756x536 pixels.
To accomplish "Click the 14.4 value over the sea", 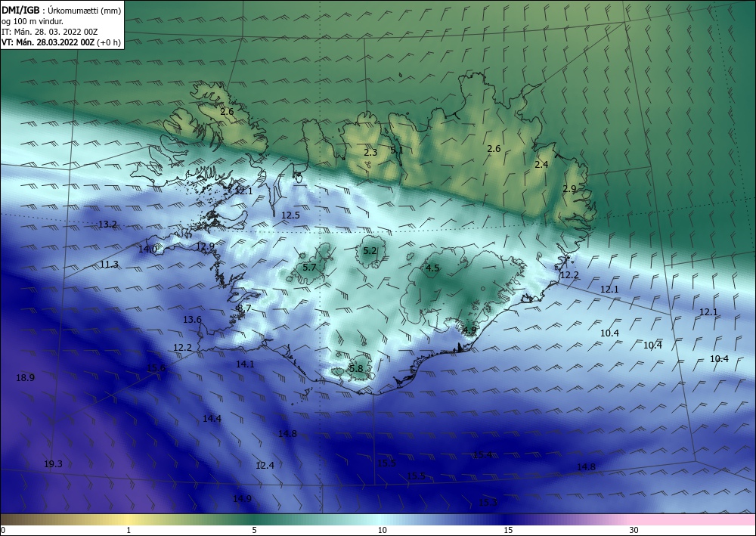I will click(x=212, y=419).
